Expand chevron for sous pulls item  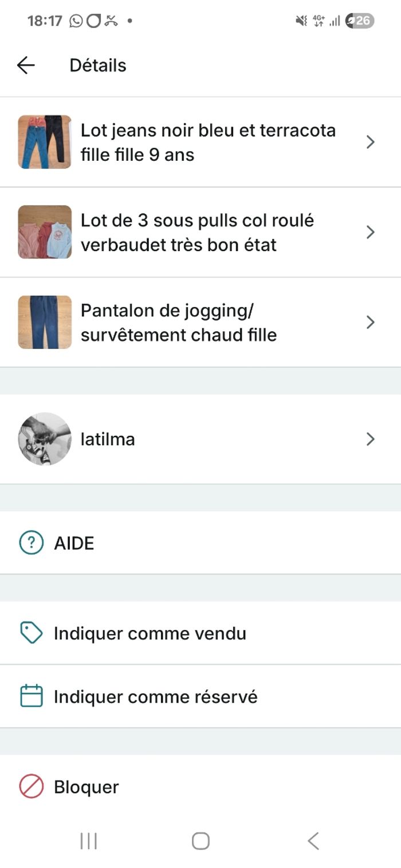pyautogui.click(x=371, y=232)
